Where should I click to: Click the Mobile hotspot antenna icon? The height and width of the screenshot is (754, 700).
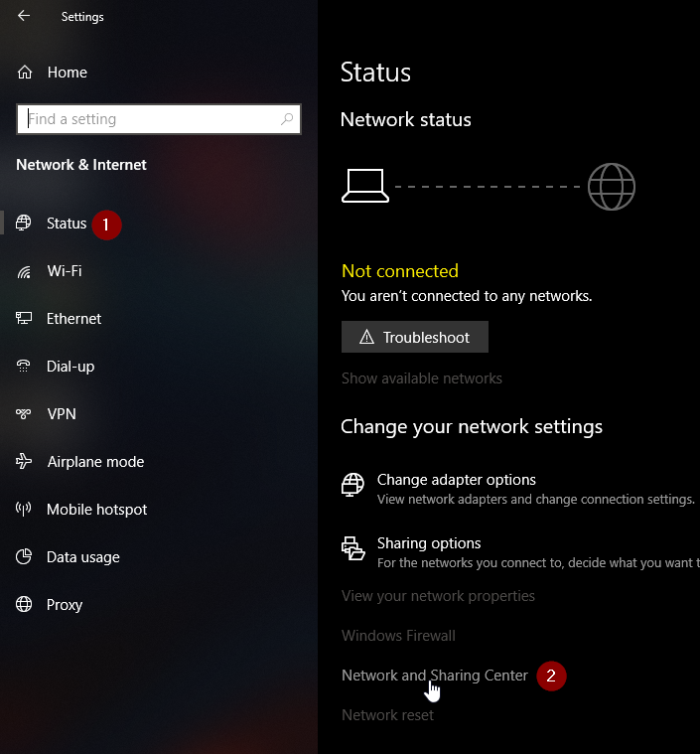tap(23, 509)
